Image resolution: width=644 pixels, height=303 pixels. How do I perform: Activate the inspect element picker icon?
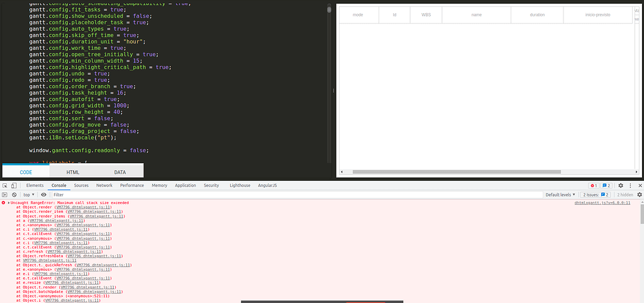point(5,185)
